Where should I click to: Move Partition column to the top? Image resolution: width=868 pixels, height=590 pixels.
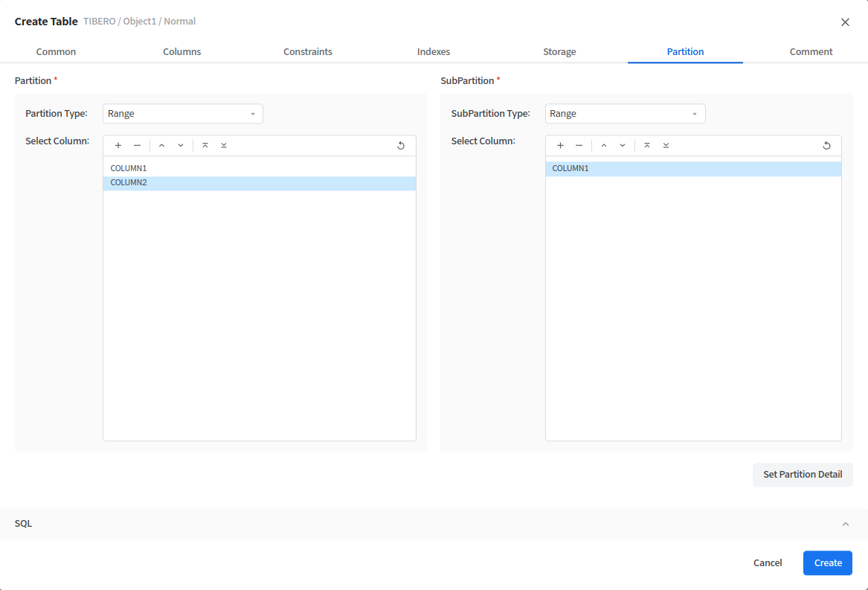(x=205, y=146)
